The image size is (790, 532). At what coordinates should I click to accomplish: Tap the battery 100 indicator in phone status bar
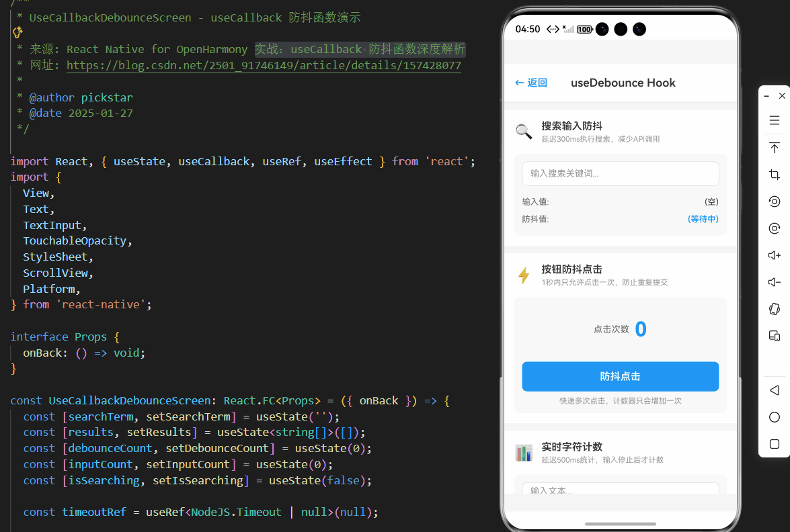[x=584, y=29]
